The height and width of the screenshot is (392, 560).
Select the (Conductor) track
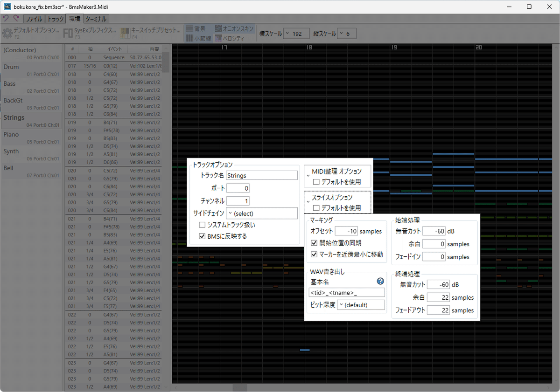(x=31, y=53)
